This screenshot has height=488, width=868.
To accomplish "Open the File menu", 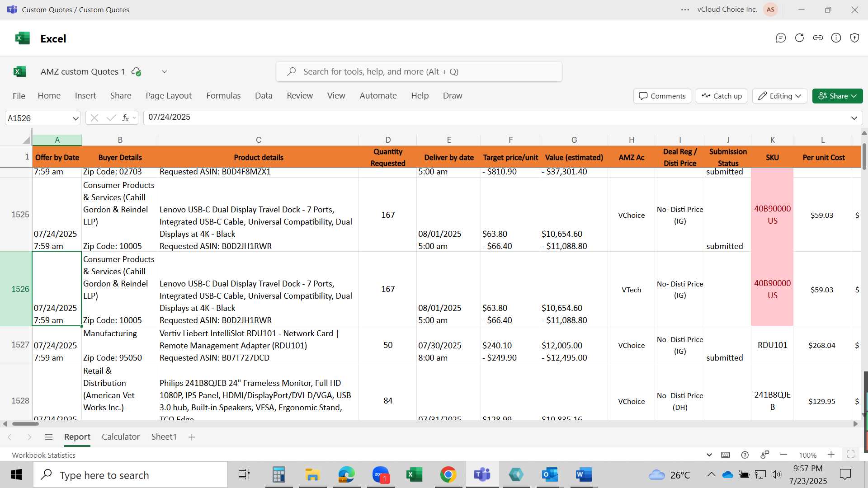I will (x=19, y=96).
